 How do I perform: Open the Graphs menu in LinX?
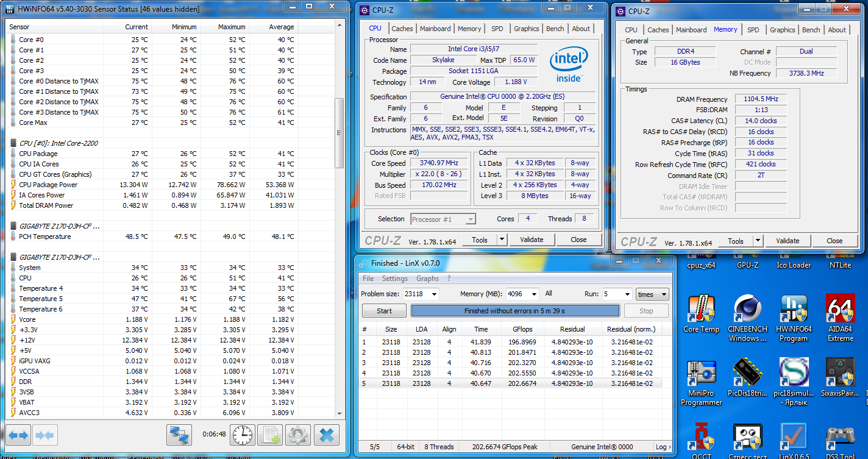[x=427, y=279]
